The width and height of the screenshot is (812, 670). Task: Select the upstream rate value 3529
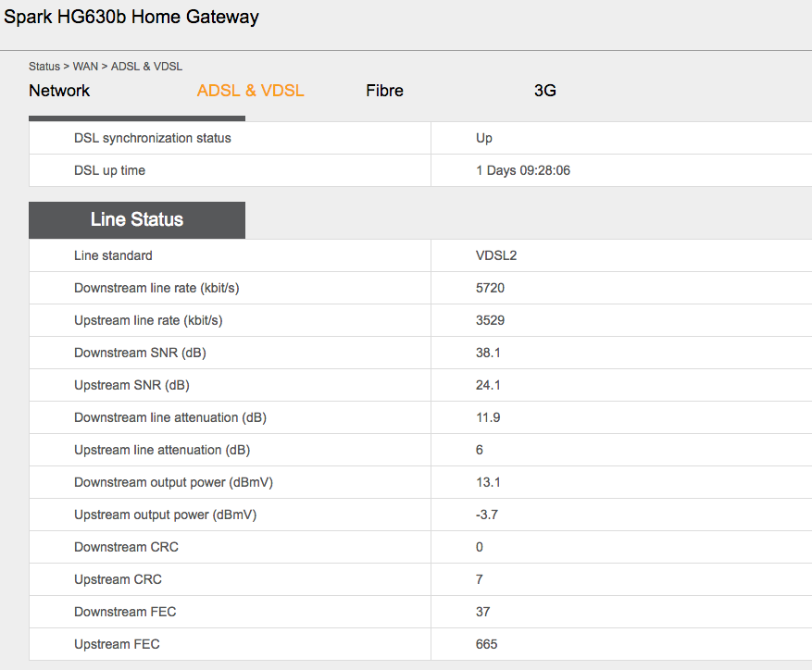click(490, 320)
